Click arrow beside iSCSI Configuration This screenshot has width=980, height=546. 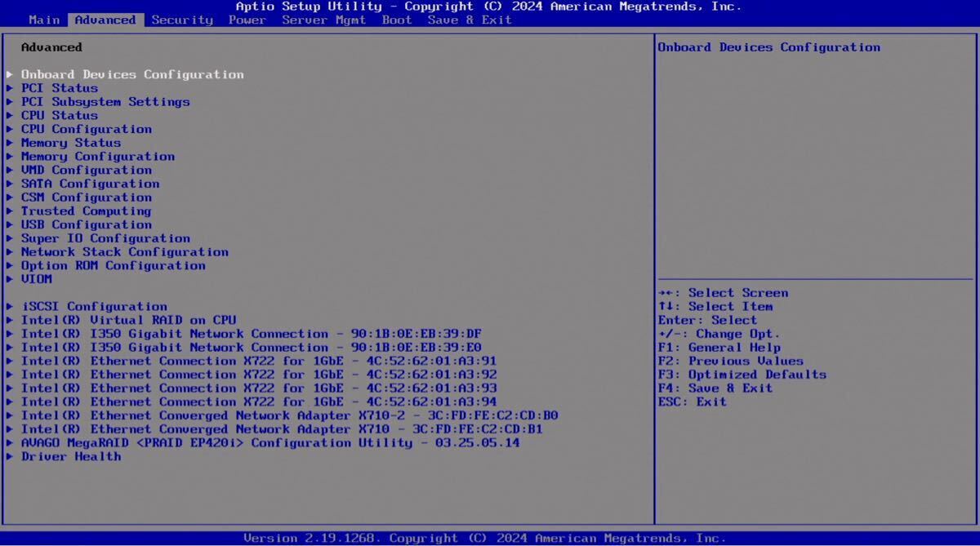point(10,306)
